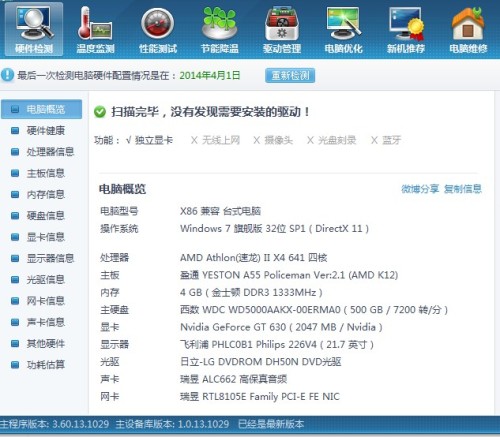Click the 4 GB DDR3 1333MHz value

click(251, 293)
